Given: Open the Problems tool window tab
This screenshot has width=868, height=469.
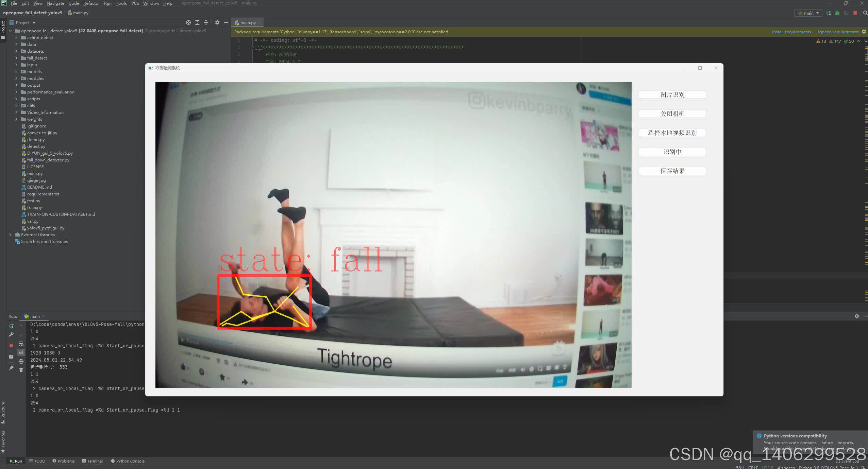Looking at the screenshot, I should pos(63,461).
